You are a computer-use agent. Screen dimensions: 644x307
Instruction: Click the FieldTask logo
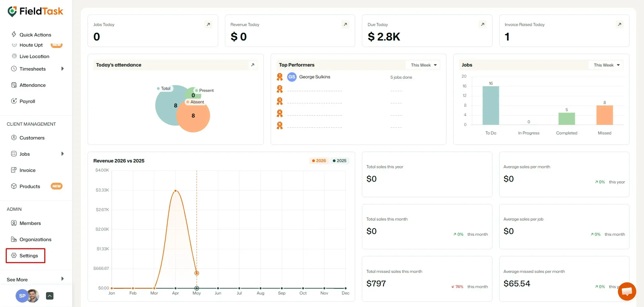35,11
